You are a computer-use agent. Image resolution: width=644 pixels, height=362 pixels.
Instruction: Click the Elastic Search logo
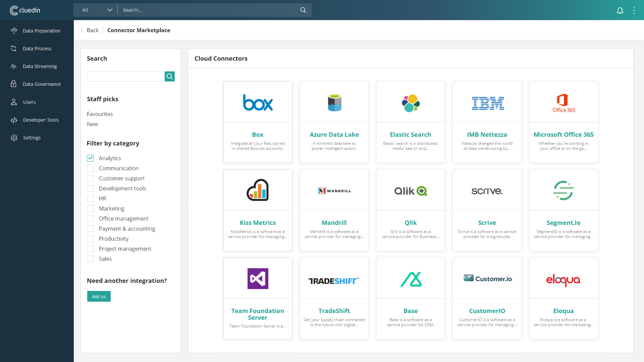coord(411,103)
